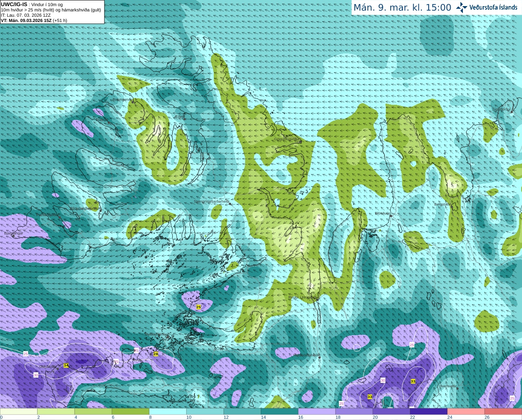Select the Mán. 9. mar. kl. 15:00 header
Image resolution: width=522 pixels, height=420 pixels.
coord(402,8)
